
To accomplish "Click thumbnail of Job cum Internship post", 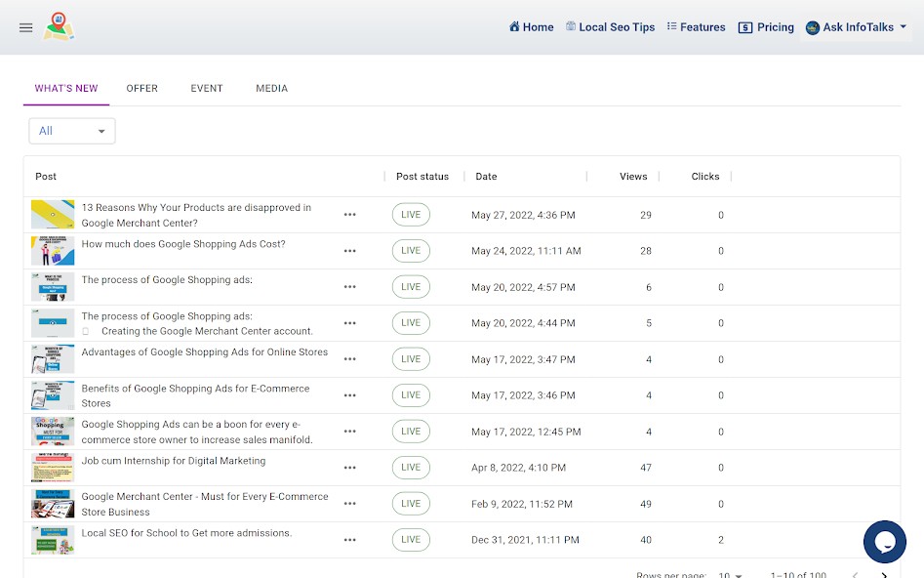I will (x=53, y=468).
